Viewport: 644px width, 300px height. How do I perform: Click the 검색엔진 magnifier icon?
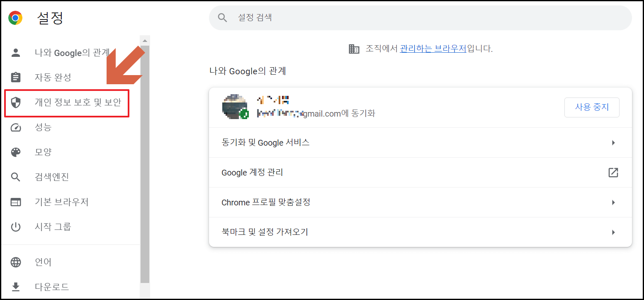(x=16, y=177)
